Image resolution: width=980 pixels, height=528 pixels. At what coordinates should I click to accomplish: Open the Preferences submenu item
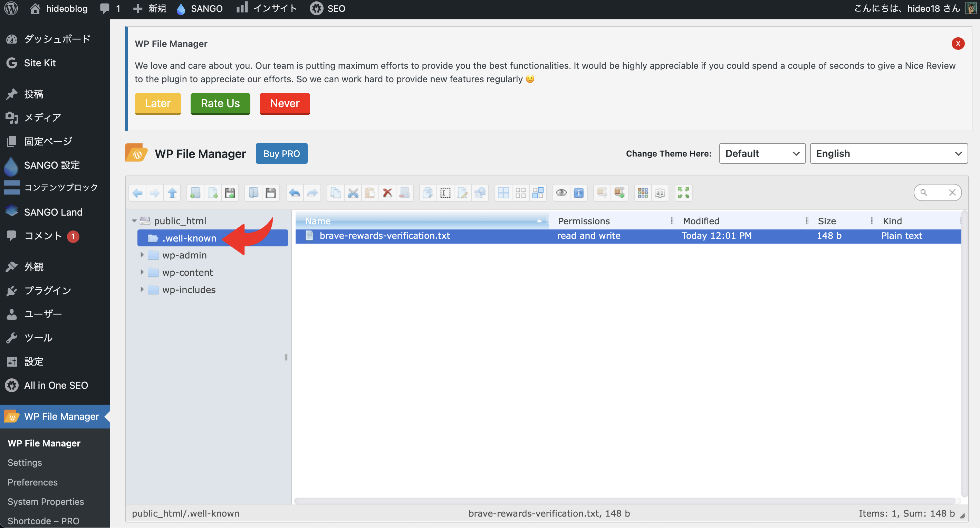(33, 482)
